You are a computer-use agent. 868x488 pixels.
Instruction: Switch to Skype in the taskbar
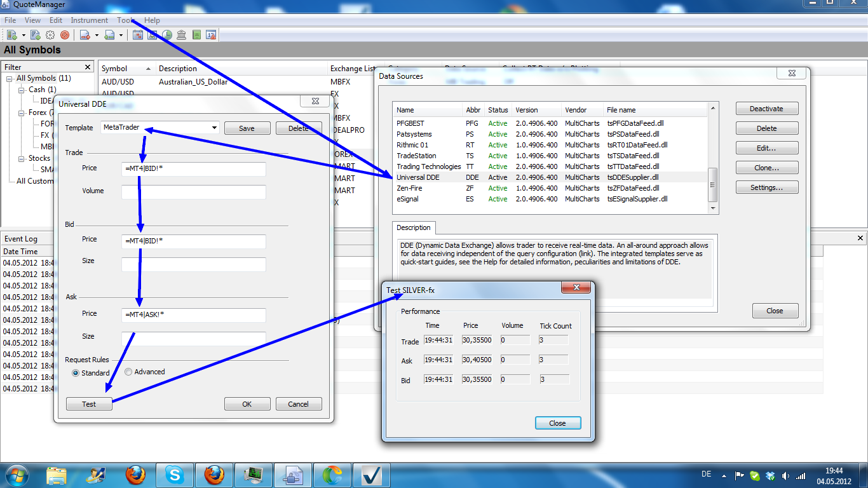(175, 475)
